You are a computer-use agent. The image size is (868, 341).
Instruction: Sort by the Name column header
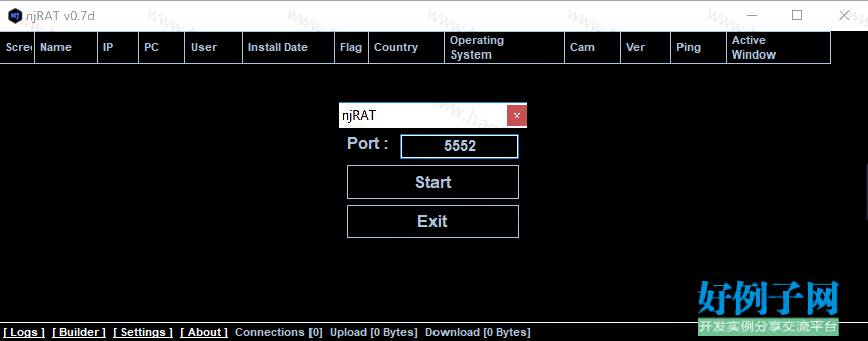(x=66, y=47)
